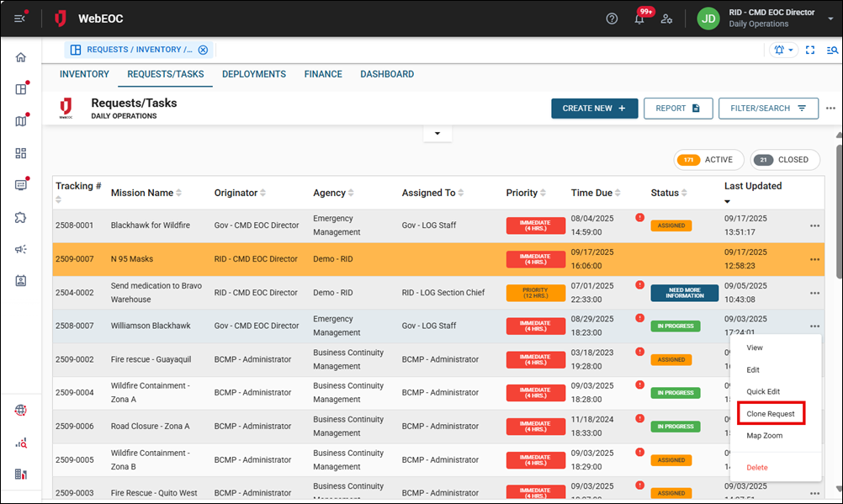The height and width of the screenshot is (504, 843).
Task: Open the Help question mark icon
Action: (x=612, y=18)
